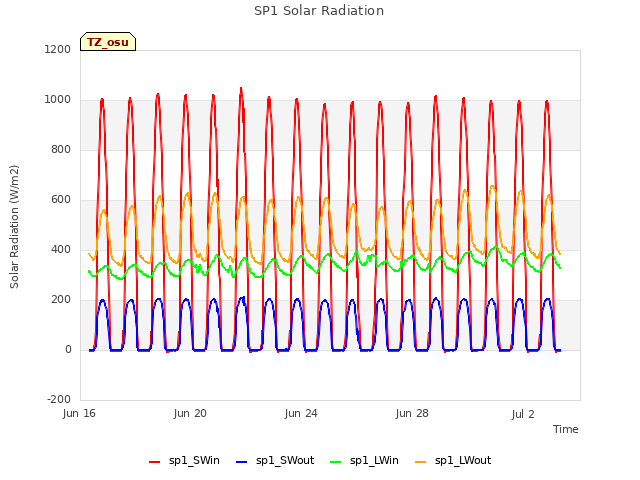
Task: Toggle the sp1_SWin legend entry
Action: [184, 461]
